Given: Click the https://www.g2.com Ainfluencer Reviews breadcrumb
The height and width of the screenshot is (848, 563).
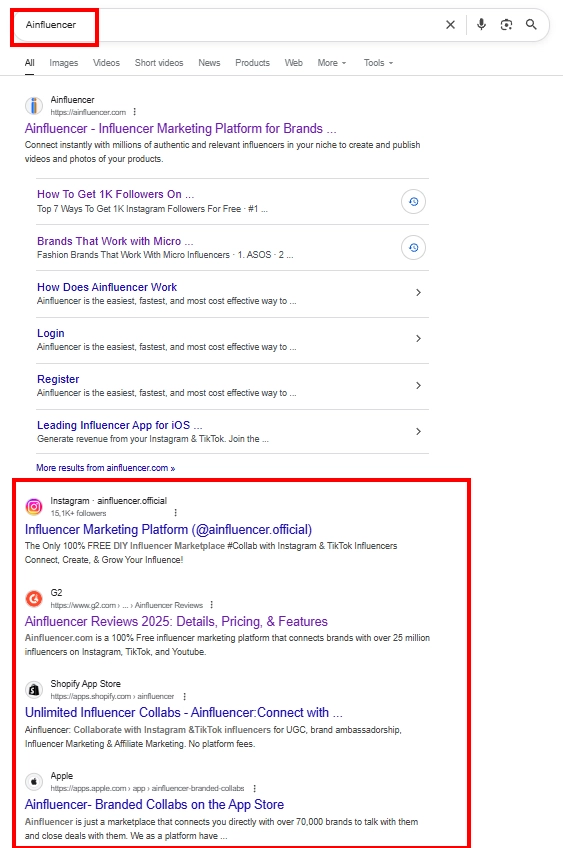Looking at the screenshot, I should 127,605.
